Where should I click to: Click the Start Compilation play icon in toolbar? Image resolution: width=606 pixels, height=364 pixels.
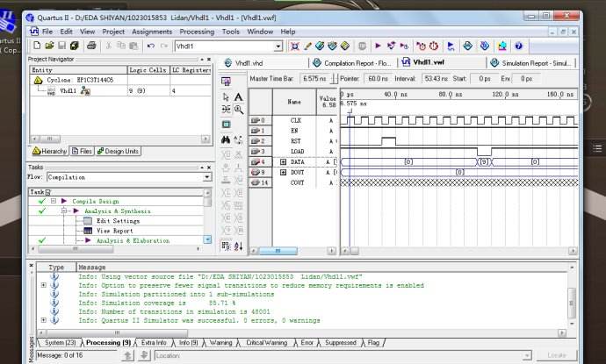(x=377, y=46)
